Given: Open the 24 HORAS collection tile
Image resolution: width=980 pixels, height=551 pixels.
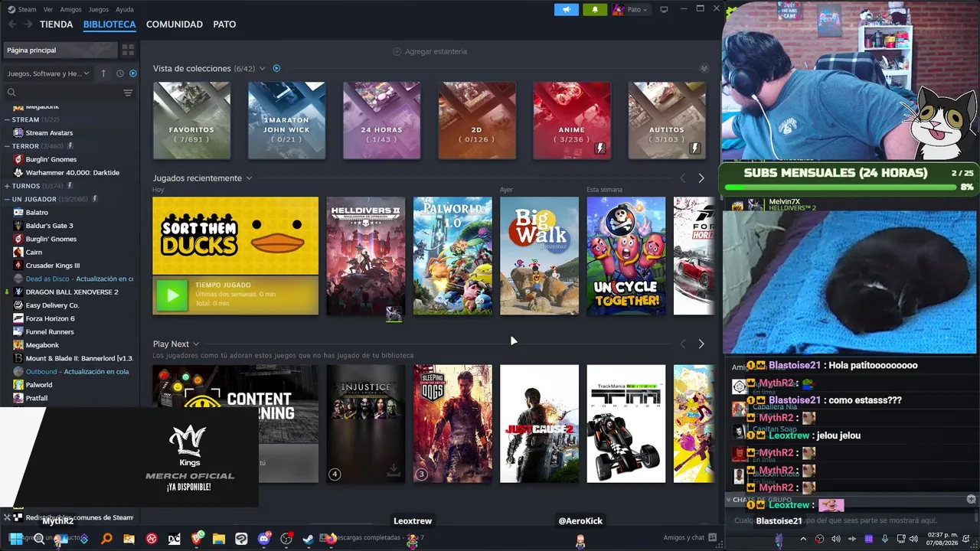Looking at the screenshot, I should pos(381,120).
